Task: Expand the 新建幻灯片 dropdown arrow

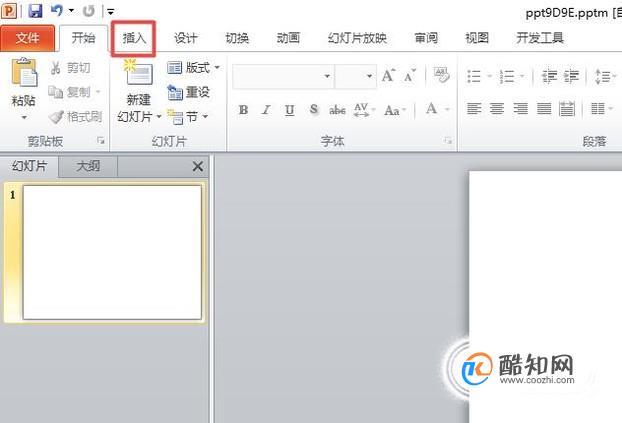Action: pos(159,117)
